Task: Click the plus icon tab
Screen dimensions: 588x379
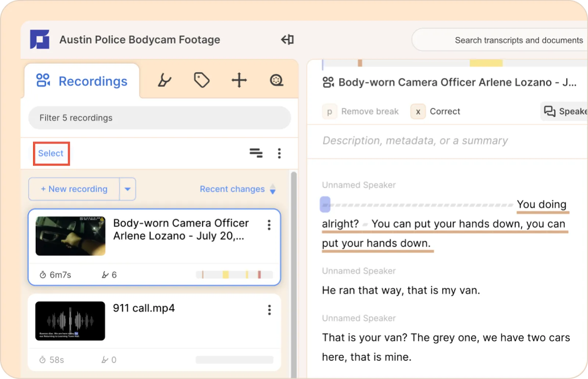Action: (239, 80)
